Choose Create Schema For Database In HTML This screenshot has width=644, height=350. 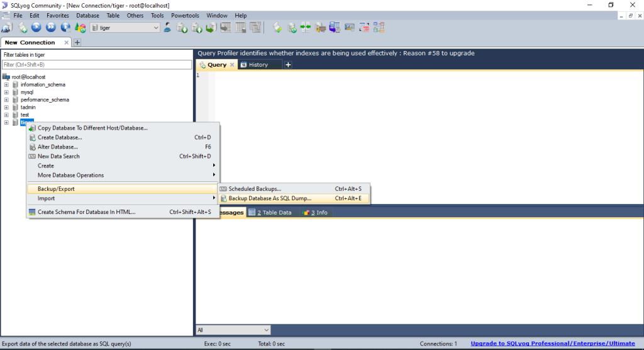click(x=123, y=212)
